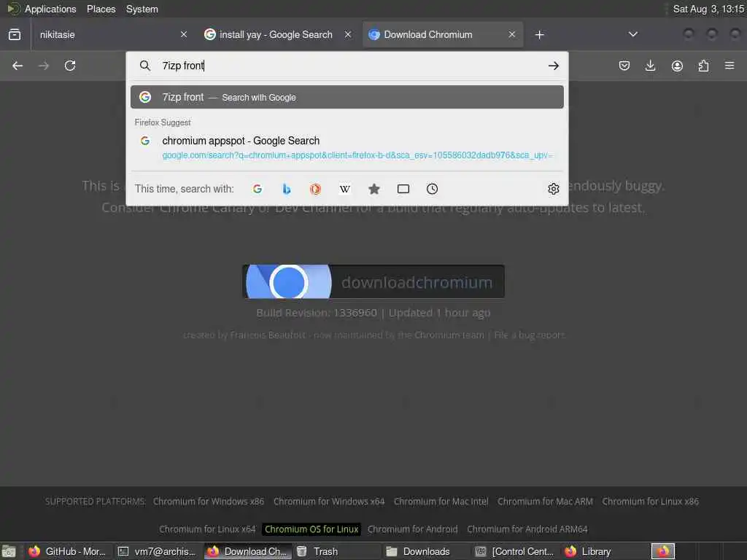The height and width of the screenshot is (560, 747).
Task: Save page to Pocket
Action: (x=624, y=66)
